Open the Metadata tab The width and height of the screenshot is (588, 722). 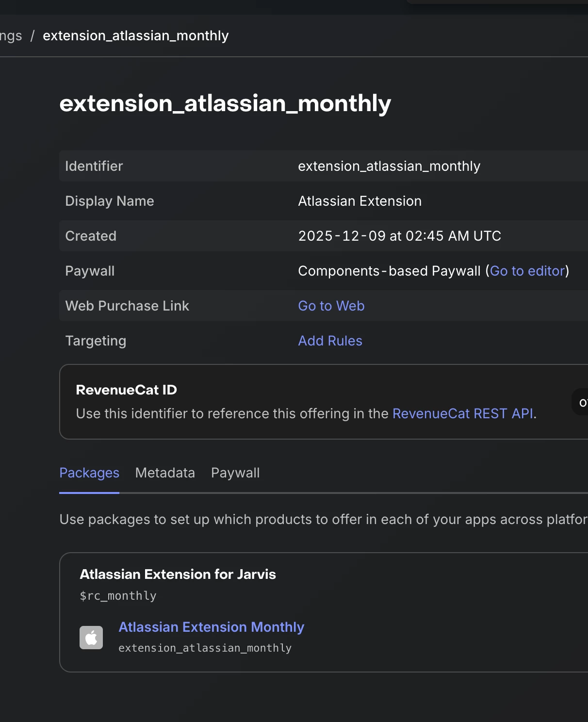165,473
